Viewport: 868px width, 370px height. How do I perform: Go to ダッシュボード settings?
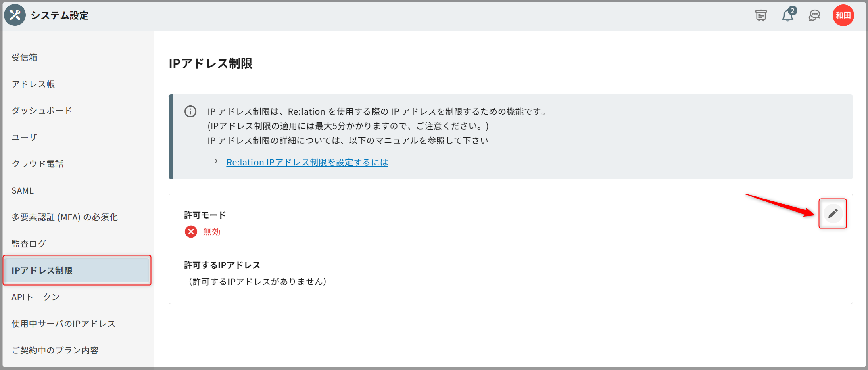[42, 111]
